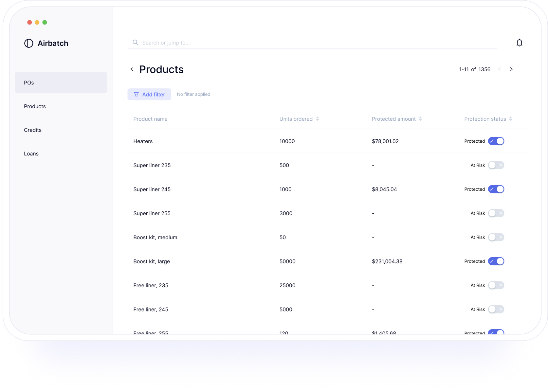This screenshot has width=548, height=392.
Task: Toggle Super liner 245 protection switch
Action: coord(496,189)
